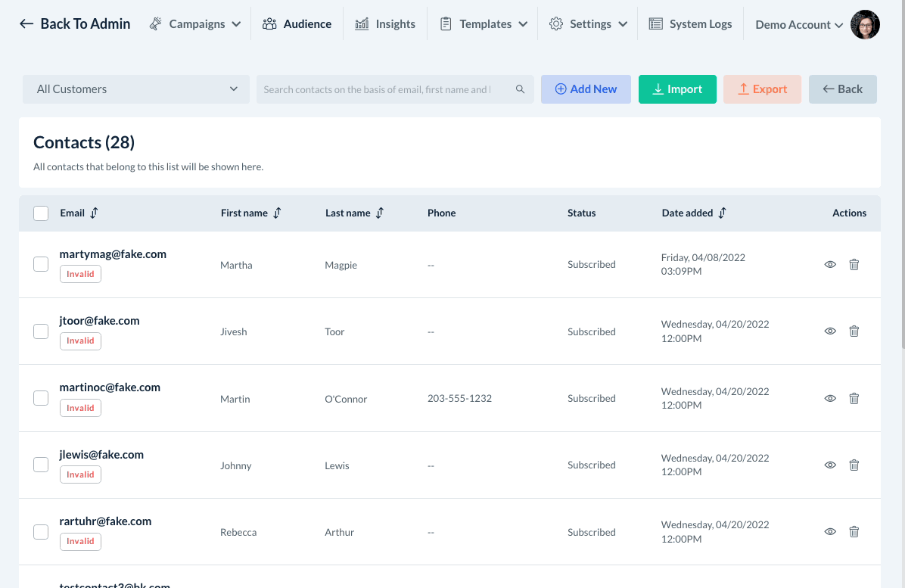Image resolution: width=905 pixels, height=588 pixels.
Task: Click the Invalid badge under martymag@fake.com
Action: click(x=80, y=273)
